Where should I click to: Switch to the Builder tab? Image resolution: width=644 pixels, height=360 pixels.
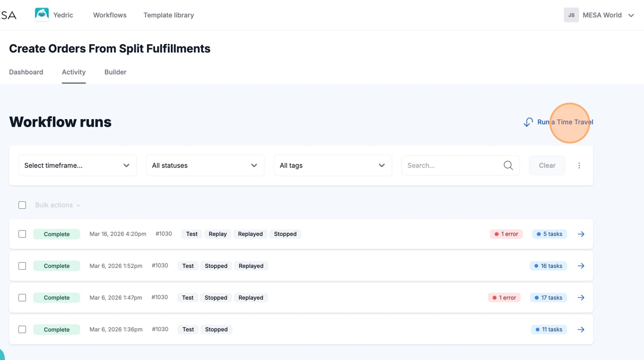115,72
